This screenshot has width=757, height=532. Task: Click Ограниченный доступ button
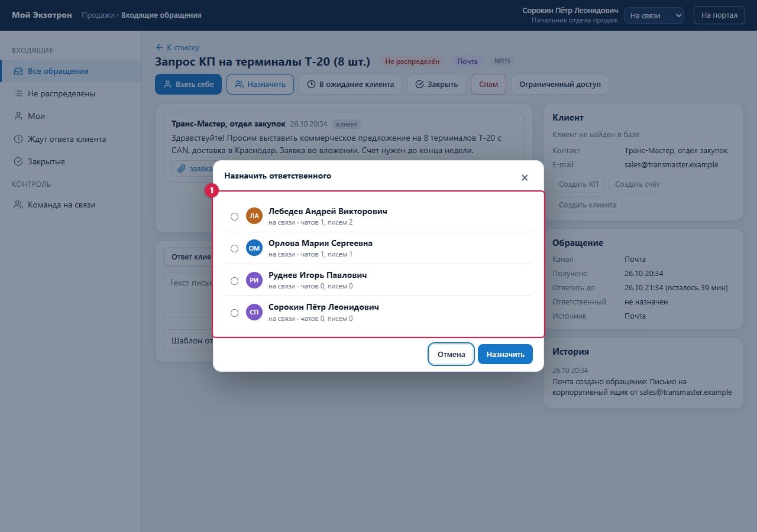(x=560, y=84)
